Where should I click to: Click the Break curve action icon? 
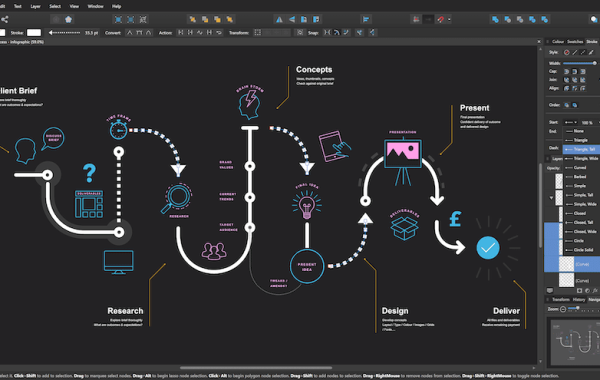[x=181, y=33]
